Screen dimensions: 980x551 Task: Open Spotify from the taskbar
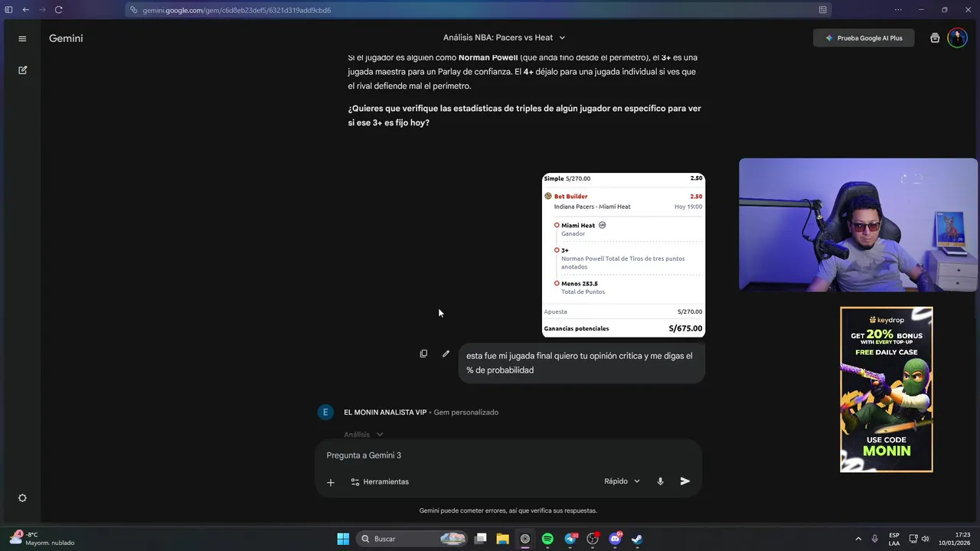click(x=547, y=539)
